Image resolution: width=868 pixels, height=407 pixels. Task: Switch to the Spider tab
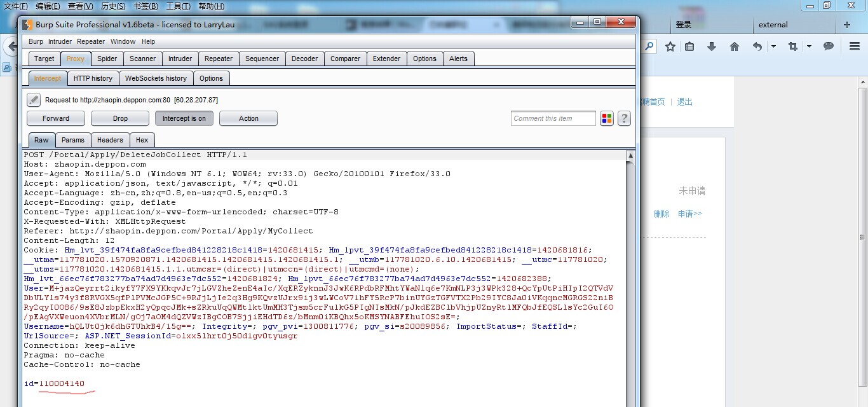pyautogui.click(x=107, y=59)
